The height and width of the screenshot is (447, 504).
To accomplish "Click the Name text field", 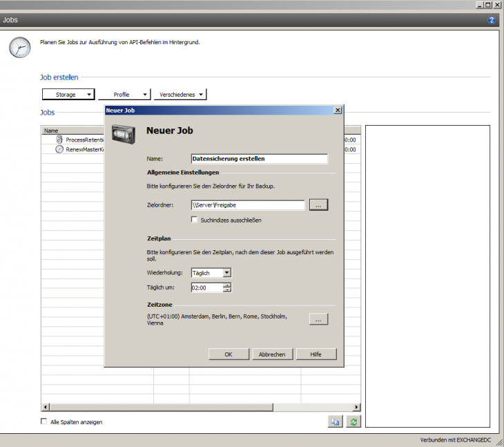I will click(258, 158).
